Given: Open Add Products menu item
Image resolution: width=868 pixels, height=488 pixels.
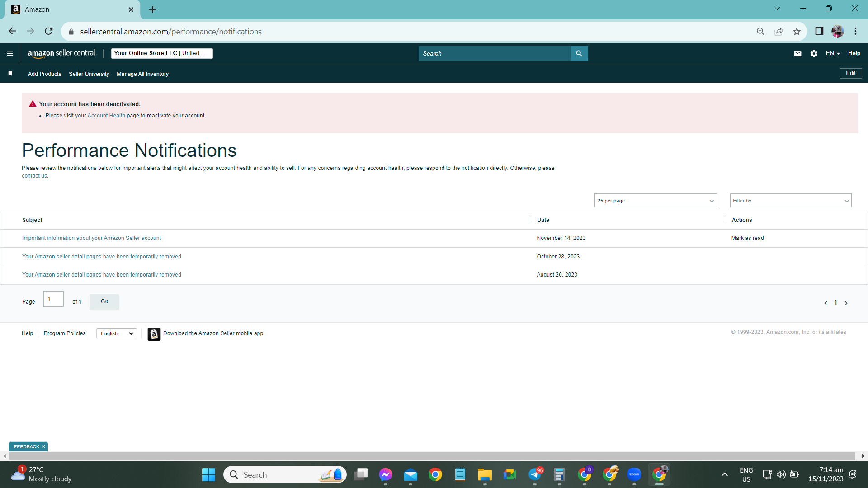Looking at the screenshot, I should click(x=44, y=74).
